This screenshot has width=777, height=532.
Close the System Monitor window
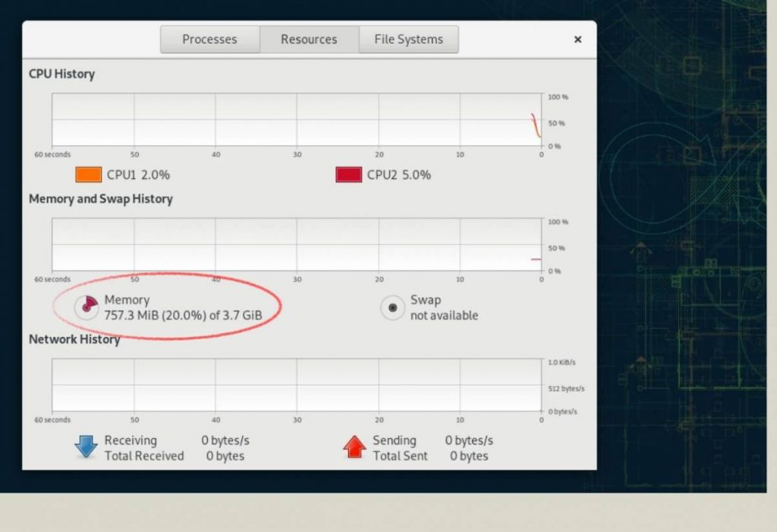tap(577, 39)
